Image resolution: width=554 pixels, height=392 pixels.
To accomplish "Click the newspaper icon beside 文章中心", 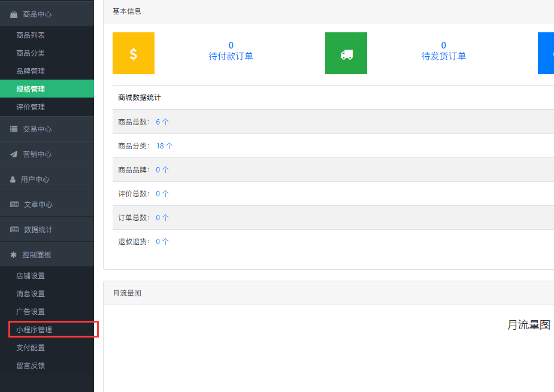I will coord(14,205).
